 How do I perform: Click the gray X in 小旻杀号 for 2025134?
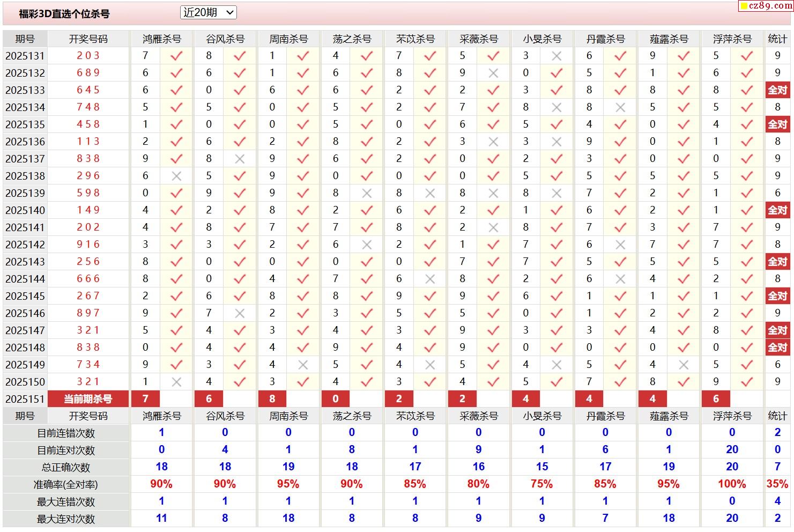pyautogui.click(x=556, y=107)
